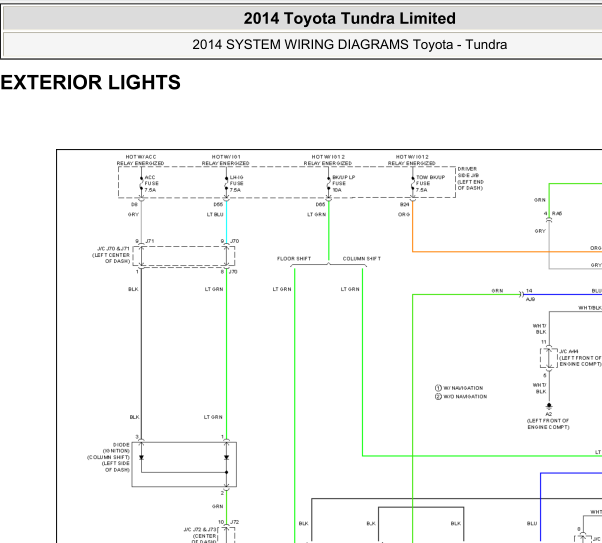The height and width of the screenshot is (543, 602).
Task: Click the 'J71' connector label
Action: click(x=150, y=241)
